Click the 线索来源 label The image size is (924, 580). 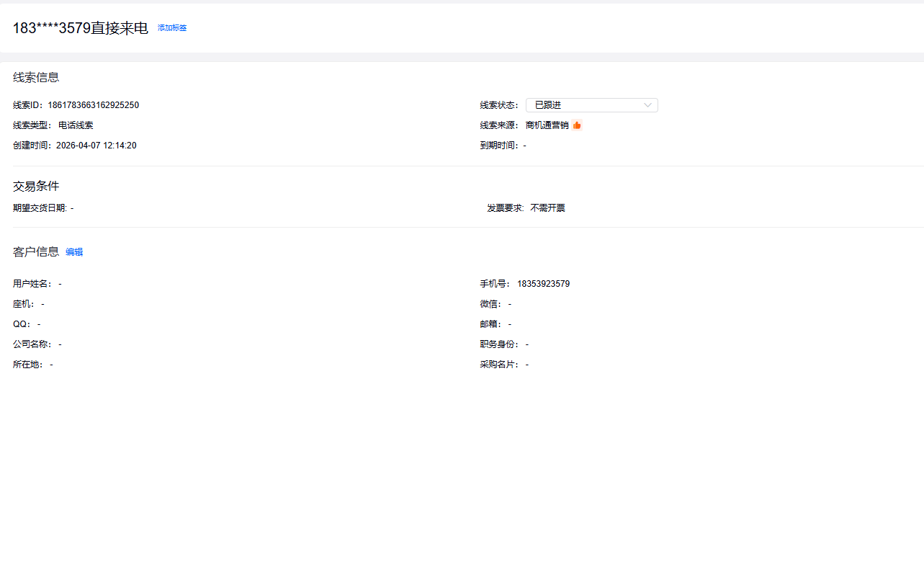pyautogui.click(x=500, y=125)
